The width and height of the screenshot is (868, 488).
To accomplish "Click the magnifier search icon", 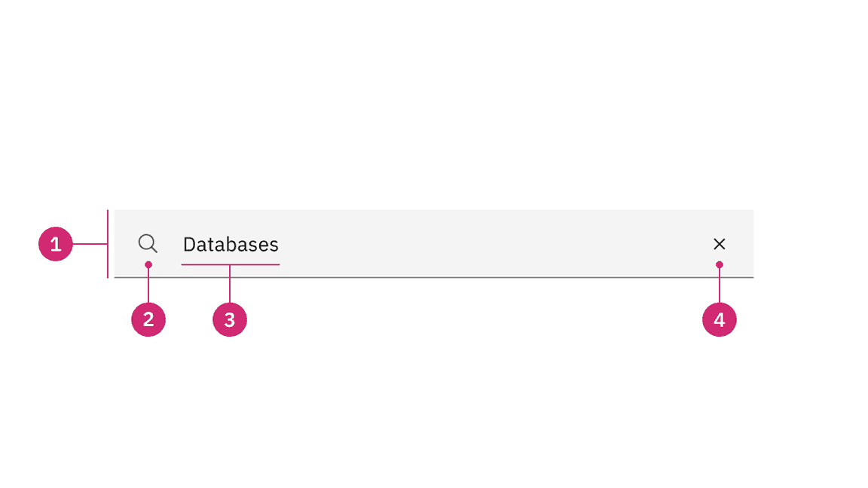I will pos(148,243).
